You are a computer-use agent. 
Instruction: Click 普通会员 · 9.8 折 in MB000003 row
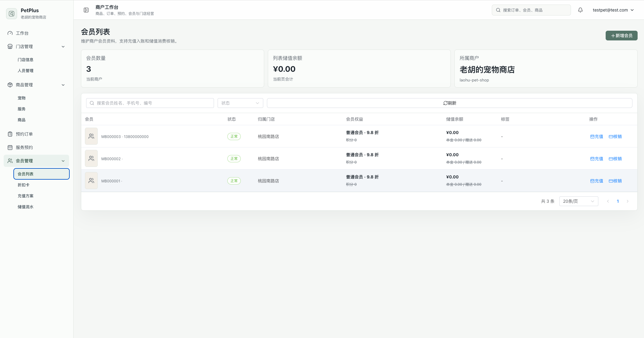(x=362, y=133)
